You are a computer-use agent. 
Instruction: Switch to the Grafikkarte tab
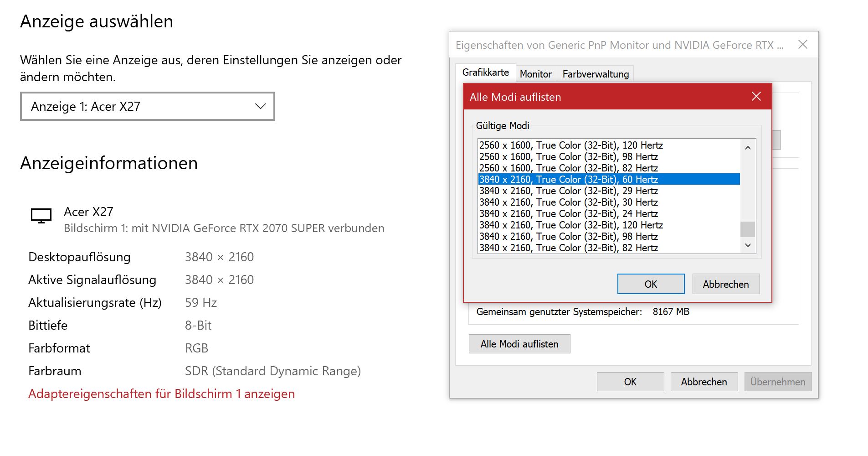click(x=485, y=73)
